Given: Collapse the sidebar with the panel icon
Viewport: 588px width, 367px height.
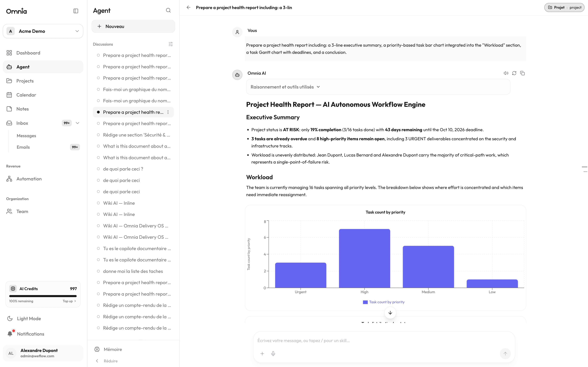Looking at the screenshot, I should click(x=76, y=11).
